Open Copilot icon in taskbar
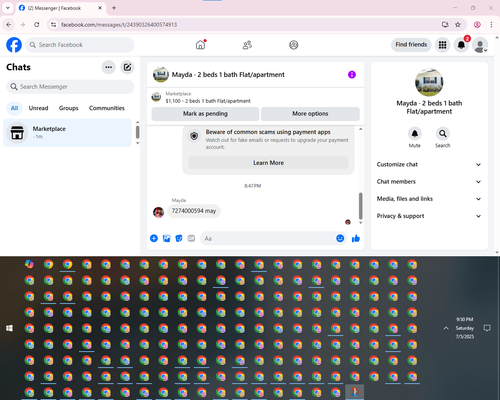Viewport: 500px width, 400px height. [29, 264]
